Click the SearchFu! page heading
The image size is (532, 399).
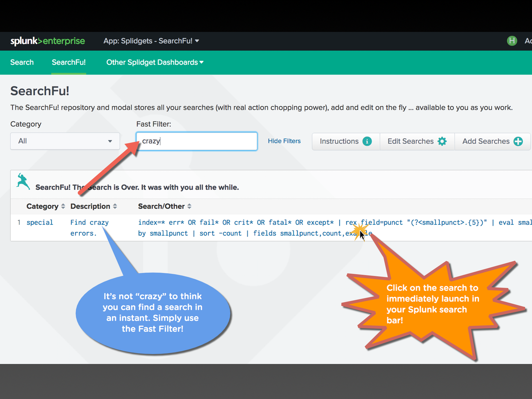(40, 91)
